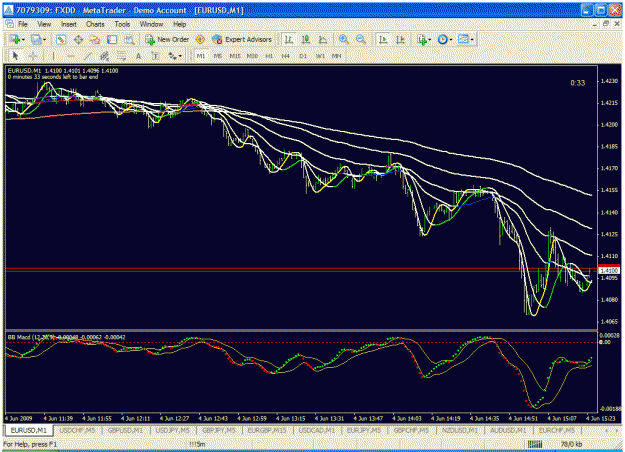Switch timeframe to H1
The image size is (625, 452).
click(269, 56)
